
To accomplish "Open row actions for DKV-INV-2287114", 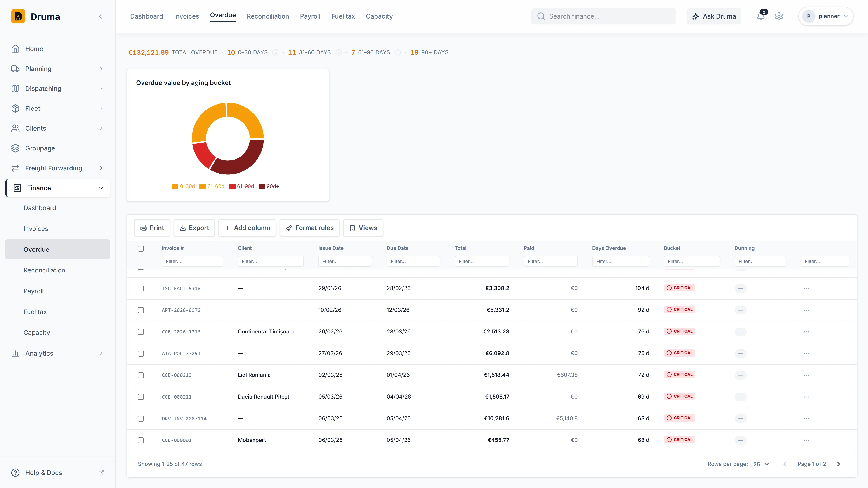I will click(x=806, y=419).
